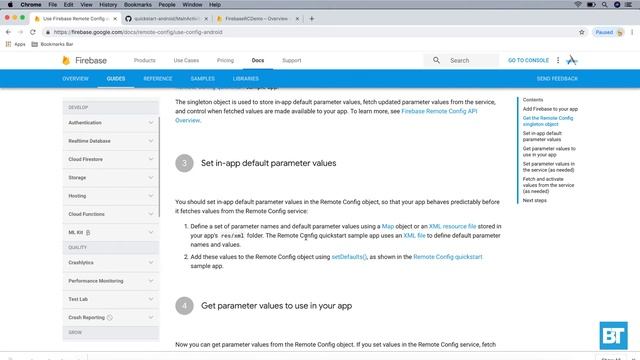Expand the Authentication section
Viewport: 640px width, 360px height.
pyautogui.click(x=111, y=123)
